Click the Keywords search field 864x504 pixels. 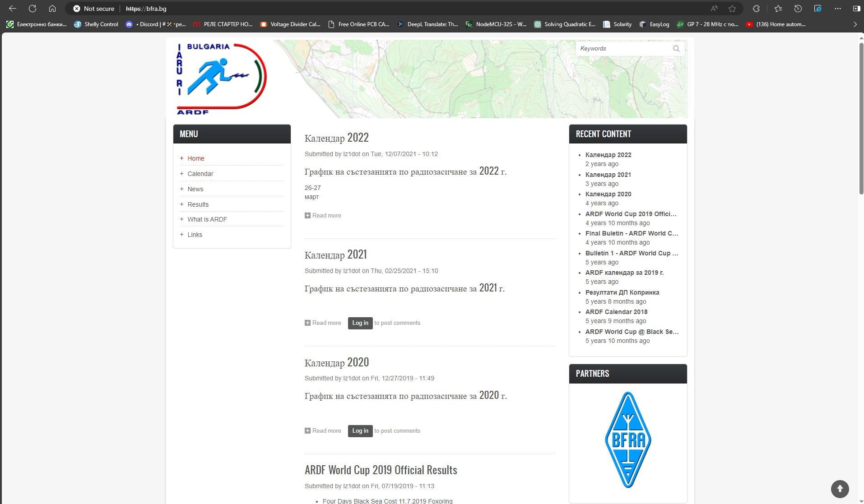click(623, 49)
